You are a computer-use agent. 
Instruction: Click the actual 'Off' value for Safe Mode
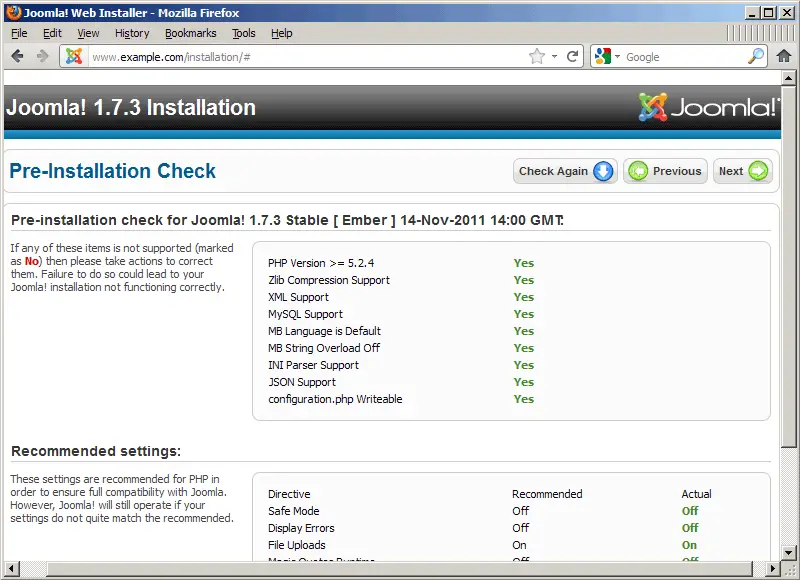tap(690, 511)
